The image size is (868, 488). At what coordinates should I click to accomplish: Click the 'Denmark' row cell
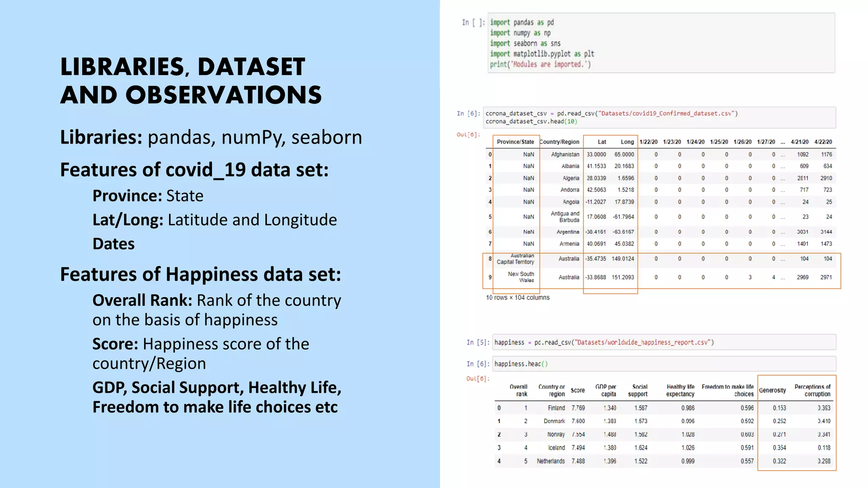(x=554, y=421)
